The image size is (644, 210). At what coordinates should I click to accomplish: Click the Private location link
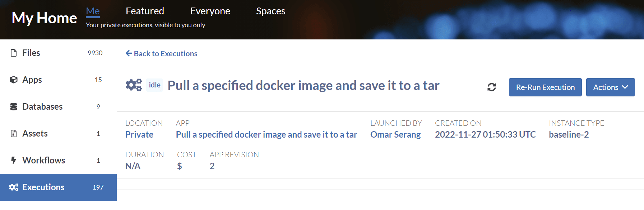(x=139, y=134)
